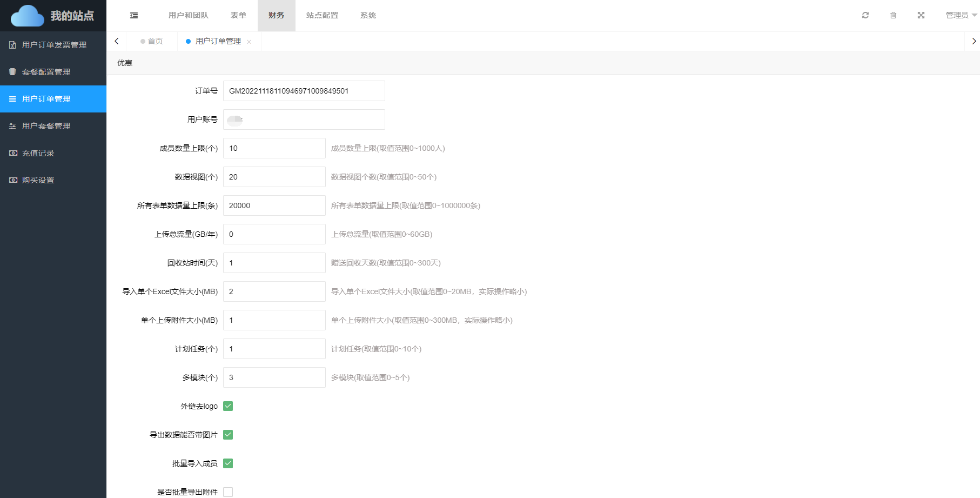
Task: Click the 我的站点 cloud logo
Action: click(x=28, y=16)
